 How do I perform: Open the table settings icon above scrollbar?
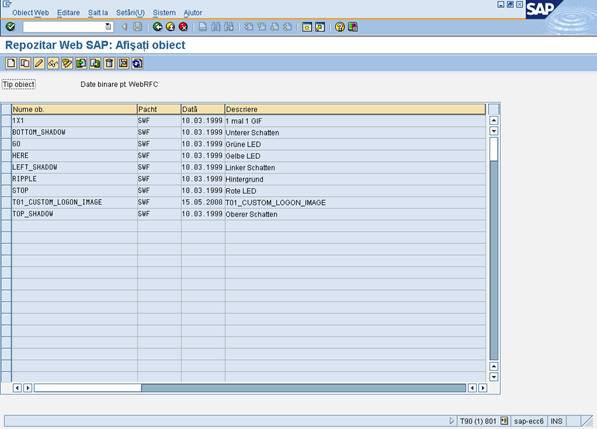point(494,109)
